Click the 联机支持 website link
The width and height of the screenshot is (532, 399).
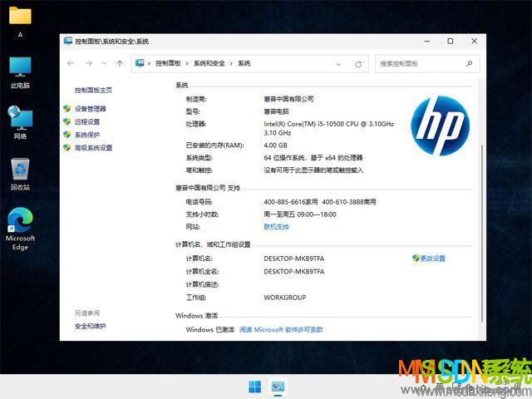click(x=276, y=227)
